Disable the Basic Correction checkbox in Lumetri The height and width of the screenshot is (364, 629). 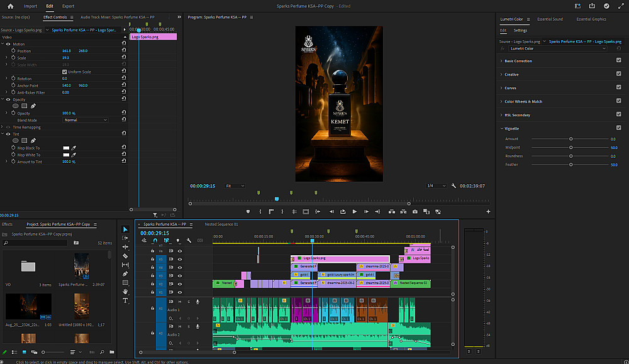pyautogui.click(x=618, y=61)
